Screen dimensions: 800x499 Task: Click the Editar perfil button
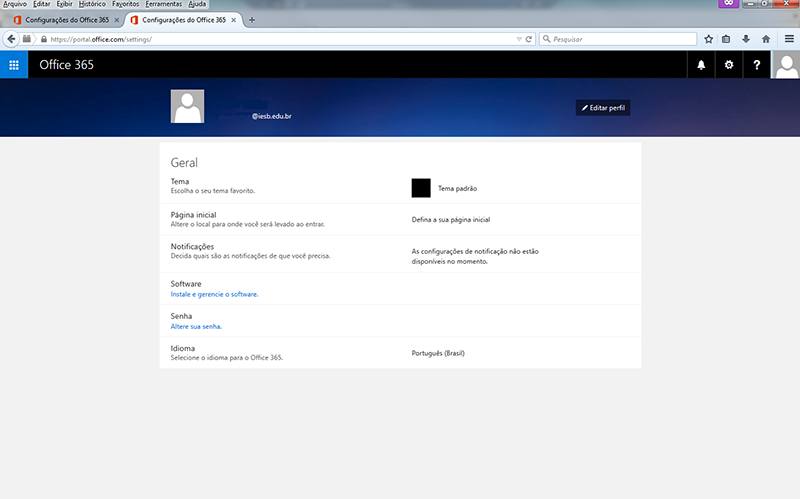pyautogui.click(x=603, y=107)
